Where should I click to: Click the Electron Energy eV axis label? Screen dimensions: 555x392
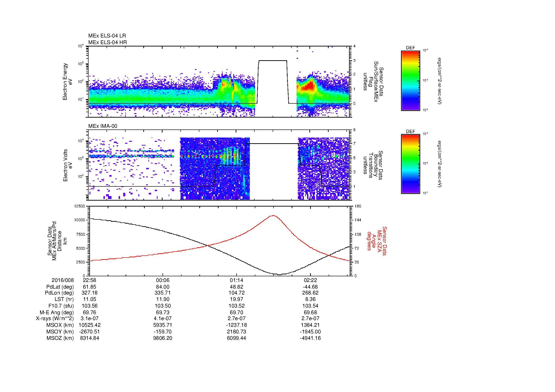tap(67, 82)
